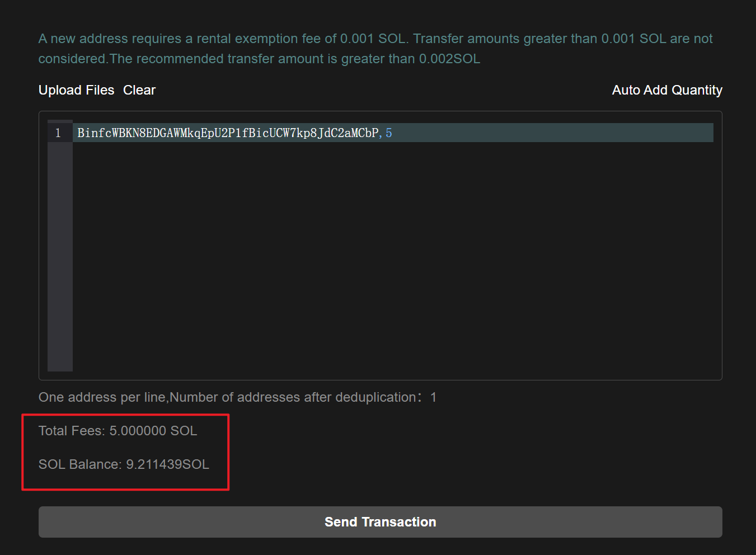Click the recommended transfer amount 0.002SOL text
The image size is (756, 555).
tap(449, 59)
